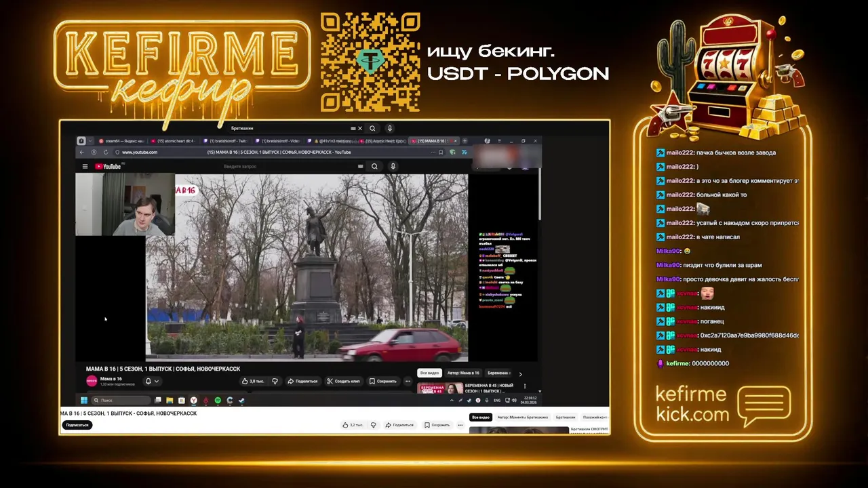Switch to the "(1) bratishkinoff - Video" tab
Viewport: 868px width, 488px height.
click(x=279, y=141)
